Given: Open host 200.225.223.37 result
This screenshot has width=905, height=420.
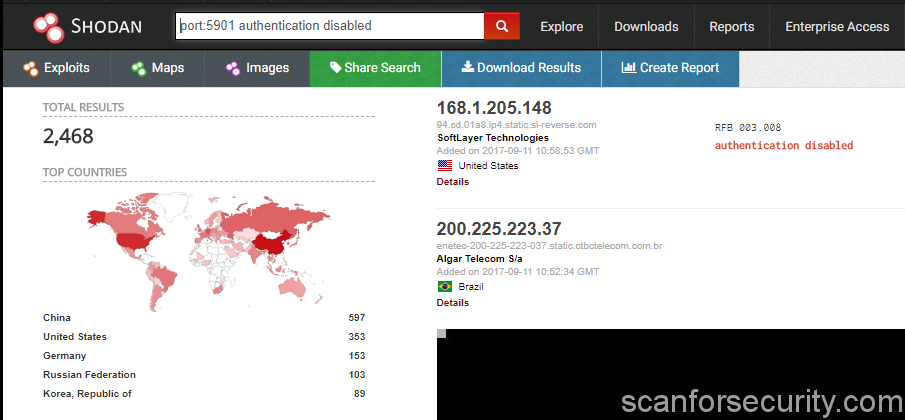Looking at the screenshot, I should click(499, 228).
